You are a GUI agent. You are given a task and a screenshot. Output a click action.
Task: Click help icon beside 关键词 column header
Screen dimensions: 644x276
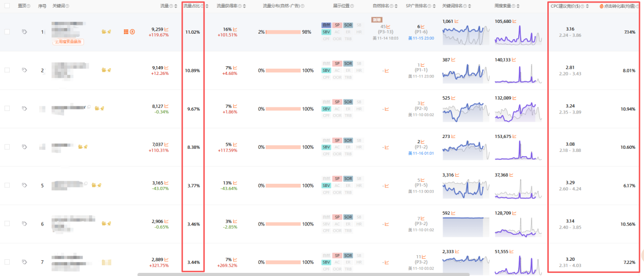pyautogui.click(x=68, y=6)
